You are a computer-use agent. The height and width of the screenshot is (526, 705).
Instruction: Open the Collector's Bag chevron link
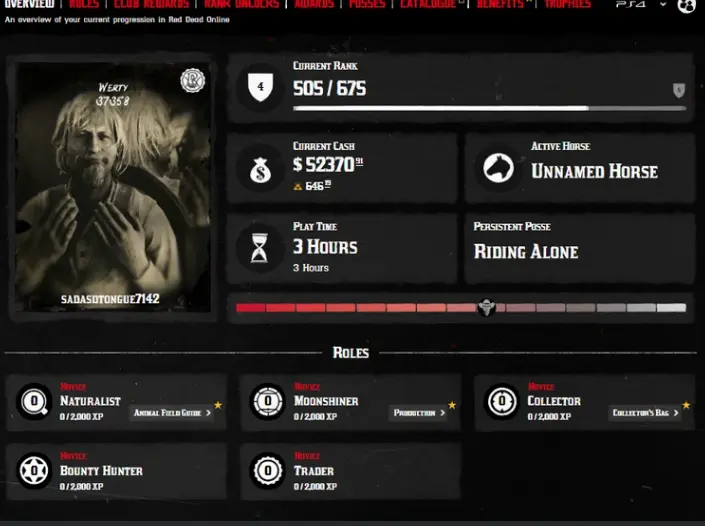tap(645, 413)
